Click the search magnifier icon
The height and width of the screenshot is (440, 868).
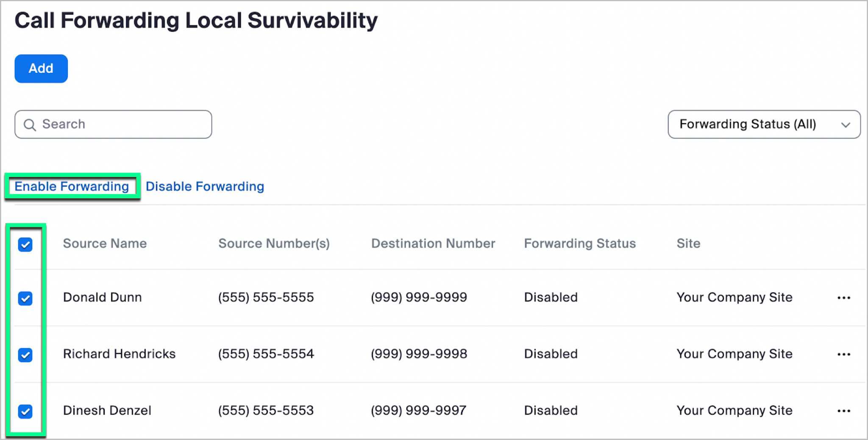click(30, 125)
